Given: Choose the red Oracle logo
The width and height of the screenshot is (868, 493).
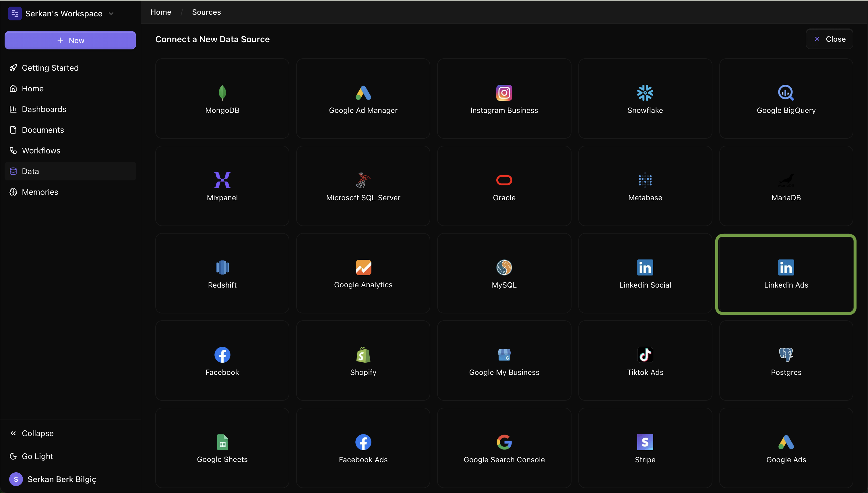Looking at the screenshot, I should point(504,180).
